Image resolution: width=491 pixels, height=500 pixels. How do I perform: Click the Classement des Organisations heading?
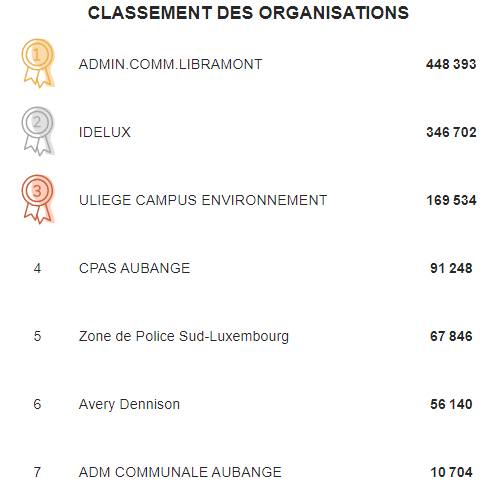point(248,13)
